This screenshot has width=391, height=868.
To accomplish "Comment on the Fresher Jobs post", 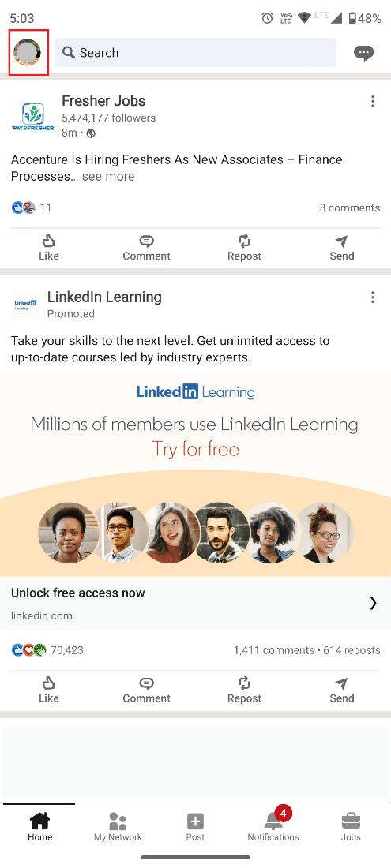I will click(x=146, y=248).
